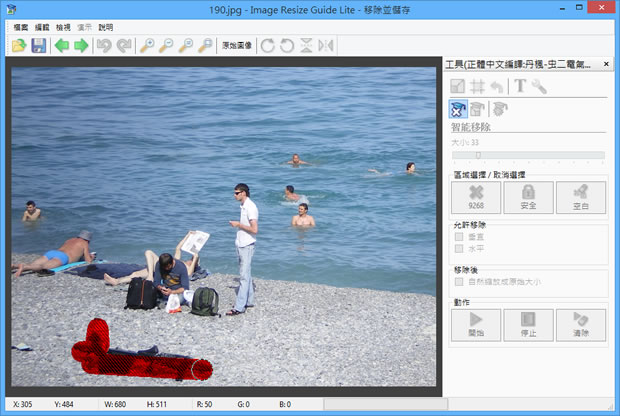
Task: Toggle 自然縮放或原始大小 checkbox
Action: point(459,282)
